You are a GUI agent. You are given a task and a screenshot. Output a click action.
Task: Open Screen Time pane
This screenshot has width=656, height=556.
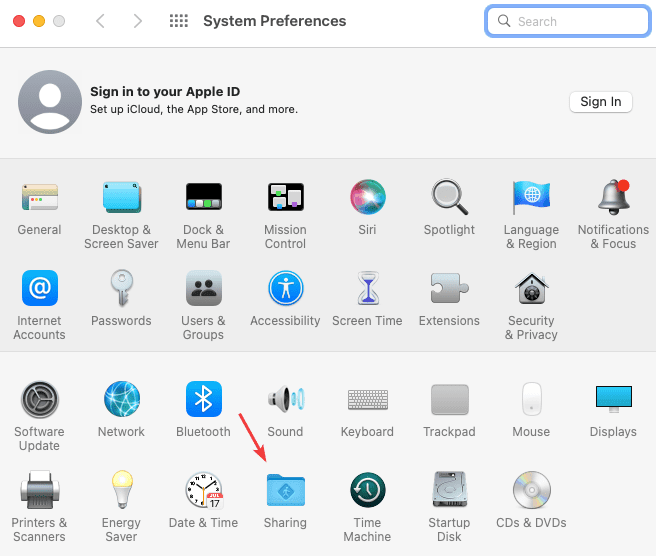pos(367,290)
